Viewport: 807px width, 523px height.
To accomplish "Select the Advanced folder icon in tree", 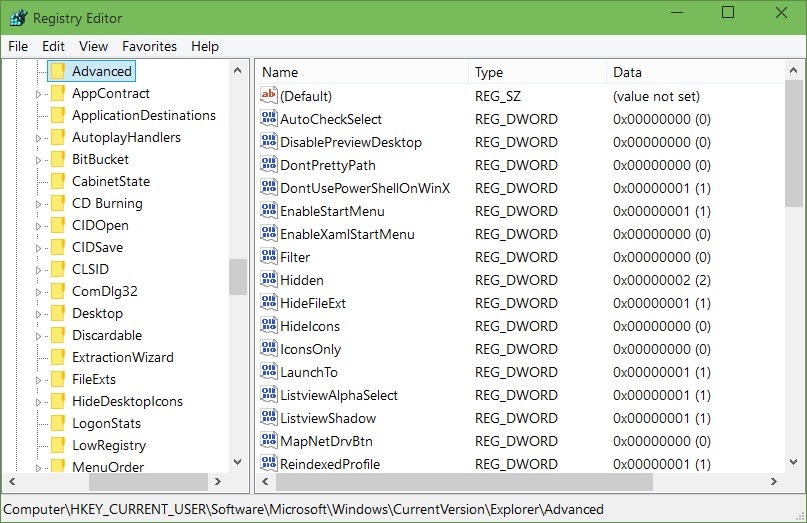I will (x=58, y=71).
